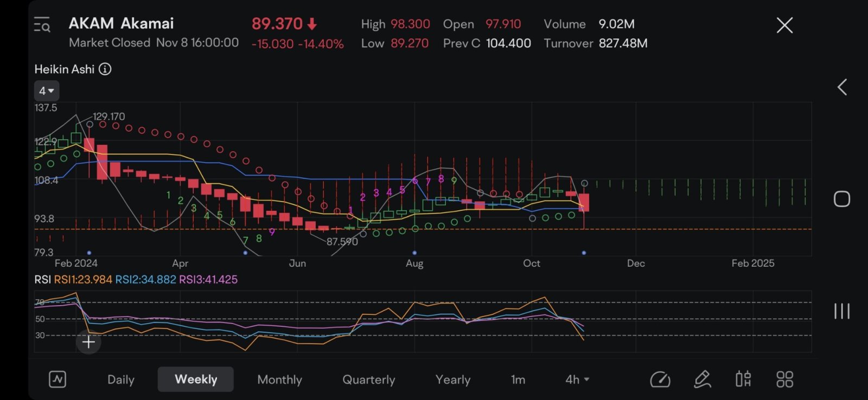Tap the RSI3:41.425 value
Image resolution: width=868 pixels, height=400 pixels.
(208, 280)
